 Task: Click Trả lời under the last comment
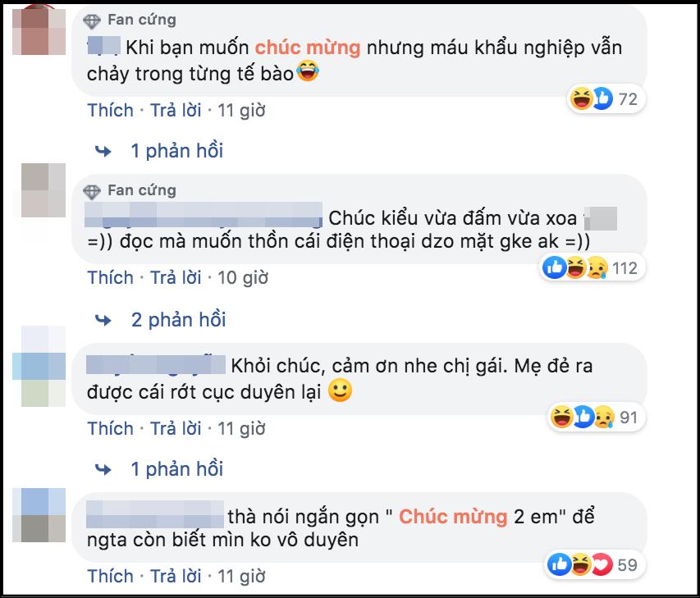[x=176, y=575]
